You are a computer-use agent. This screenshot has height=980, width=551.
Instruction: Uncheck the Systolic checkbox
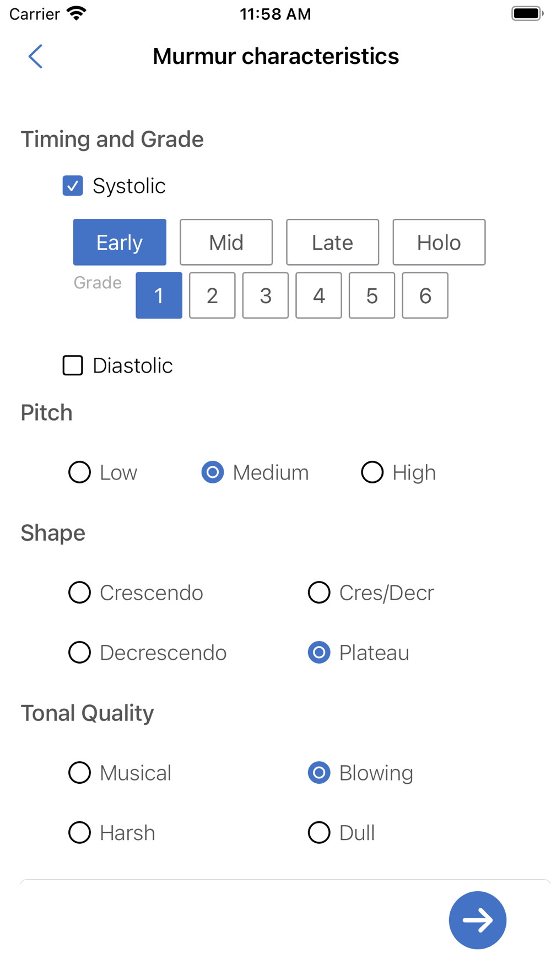point(73,186)
